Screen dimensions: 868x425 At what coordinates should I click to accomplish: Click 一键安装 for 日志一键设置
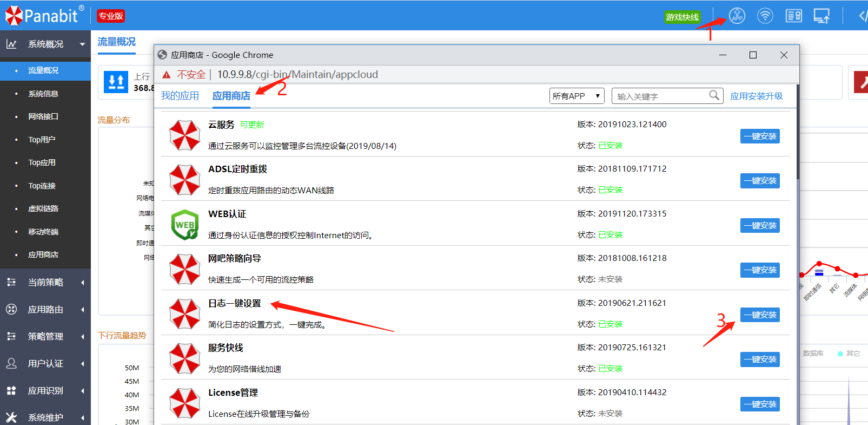(759, 315)
